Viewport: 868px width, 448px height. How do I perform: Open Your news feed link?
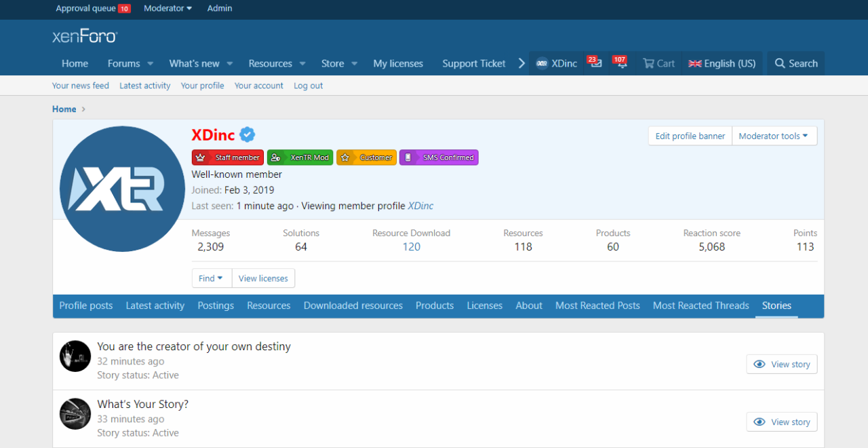point(81,86)
